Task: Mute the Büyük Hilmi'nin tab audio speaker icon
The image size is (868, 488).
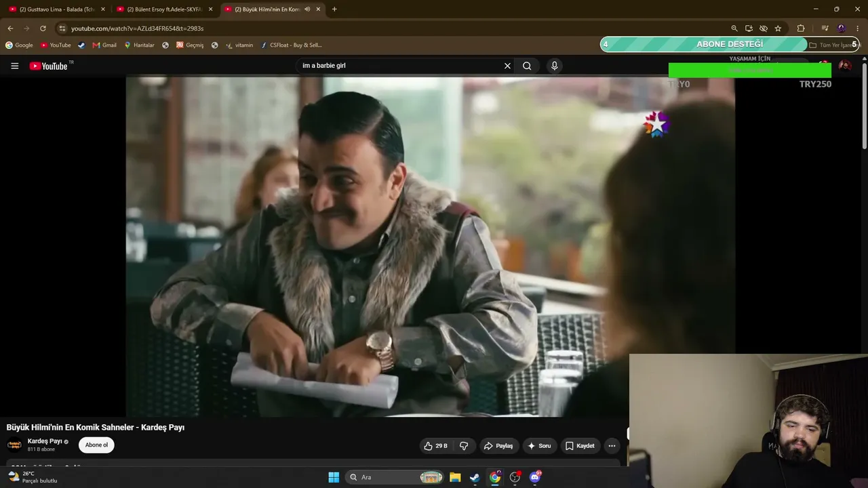Action: point(307,9)
